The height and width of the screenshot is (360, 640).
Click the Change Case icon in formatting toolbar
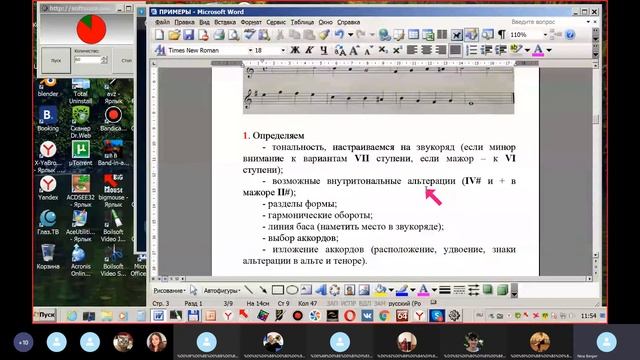coord(340,50)
